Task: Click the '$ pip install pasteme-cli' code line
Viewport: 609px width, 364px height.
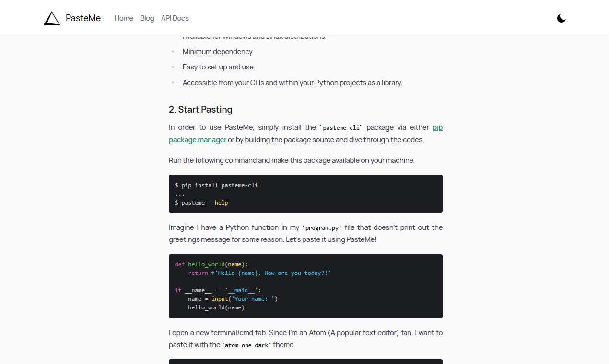Action: coord(216,185)
